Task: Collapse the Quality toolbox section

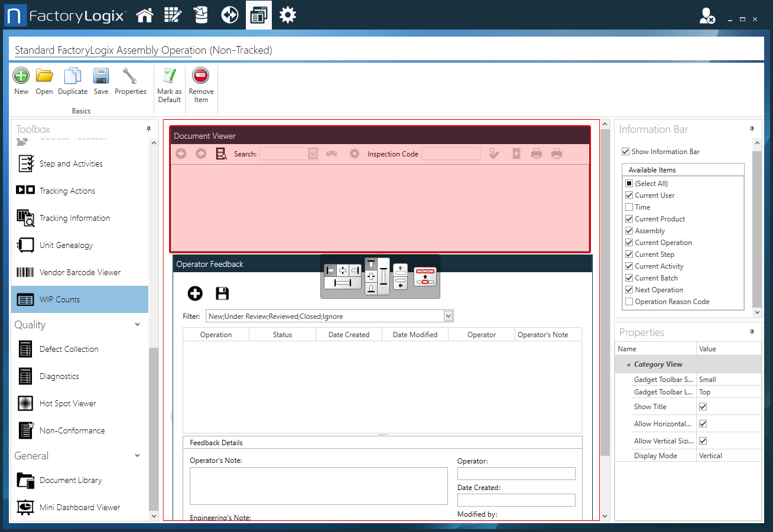Action: coord(137,324)
